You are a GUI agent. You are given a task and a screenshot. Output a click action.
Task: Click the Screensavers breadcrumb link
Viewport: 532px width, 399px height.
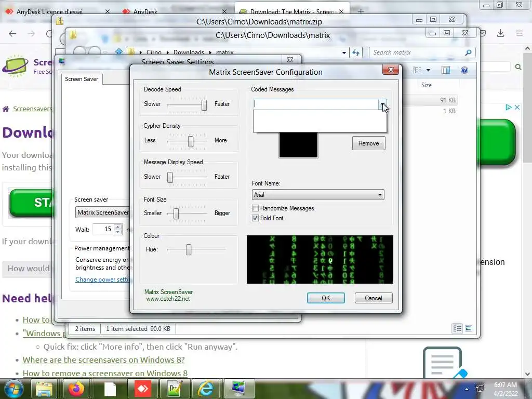[x=33, y=109]
